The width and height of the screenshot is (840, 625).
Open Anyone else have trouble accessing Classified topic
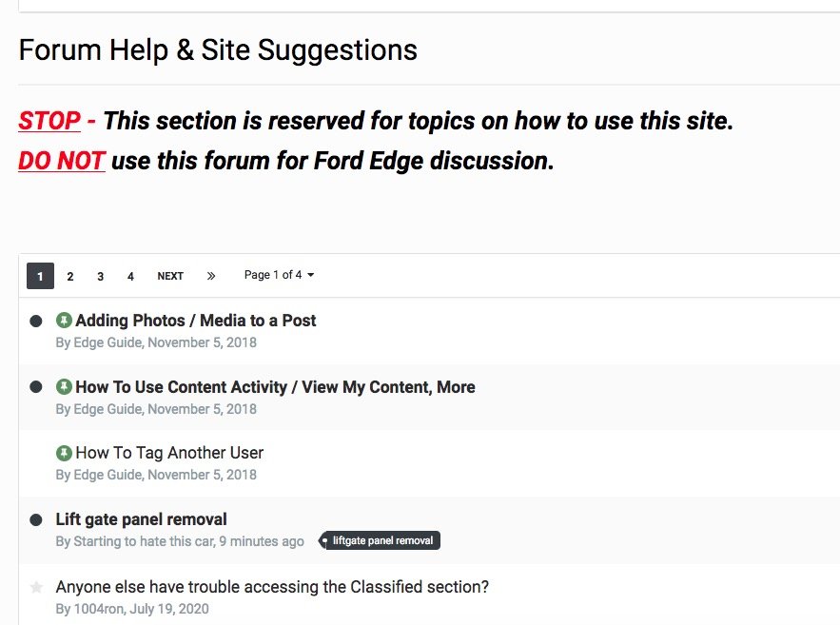(x=272, y=587)
